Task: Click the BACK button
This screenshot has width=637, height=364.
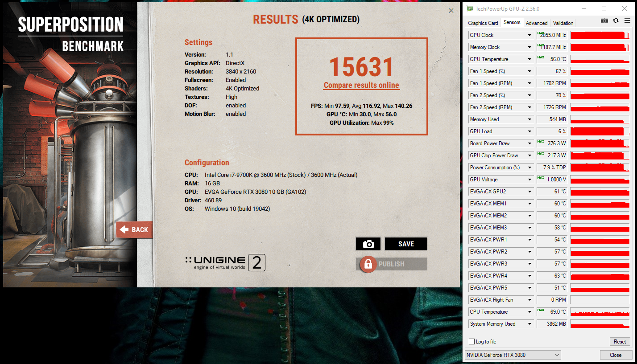Action: click(134, 230)
